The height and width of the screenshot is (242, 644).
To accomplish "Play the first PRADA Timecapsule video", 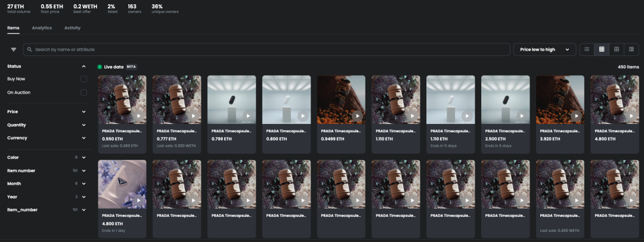I will tap(138, 116).
